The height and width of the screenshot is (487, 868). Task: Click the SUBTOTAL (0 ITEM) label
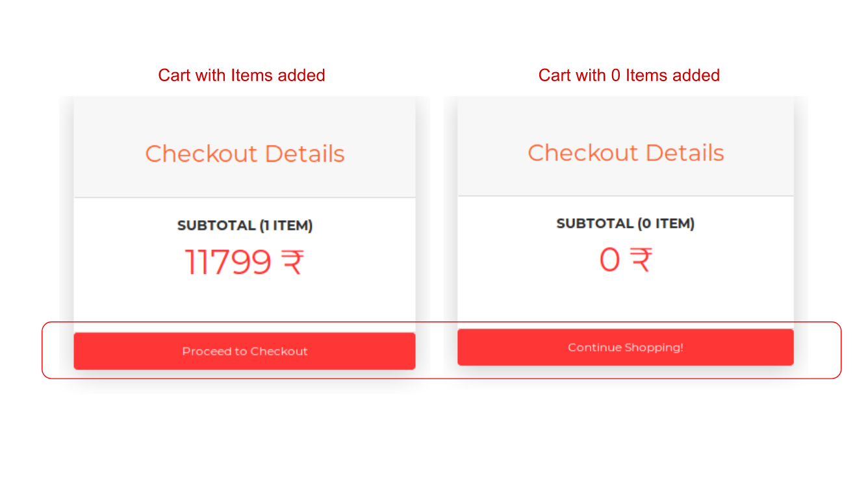(625, 224)
